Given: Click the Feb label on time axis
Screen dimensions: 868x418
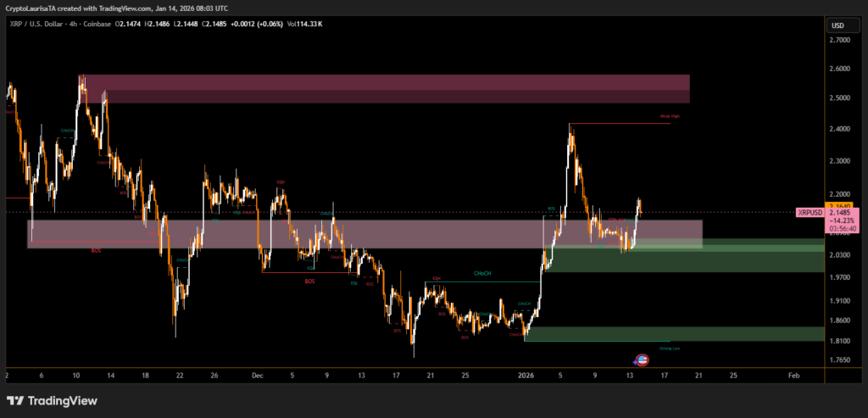Looking at the screenshot, I should point(793,374).
